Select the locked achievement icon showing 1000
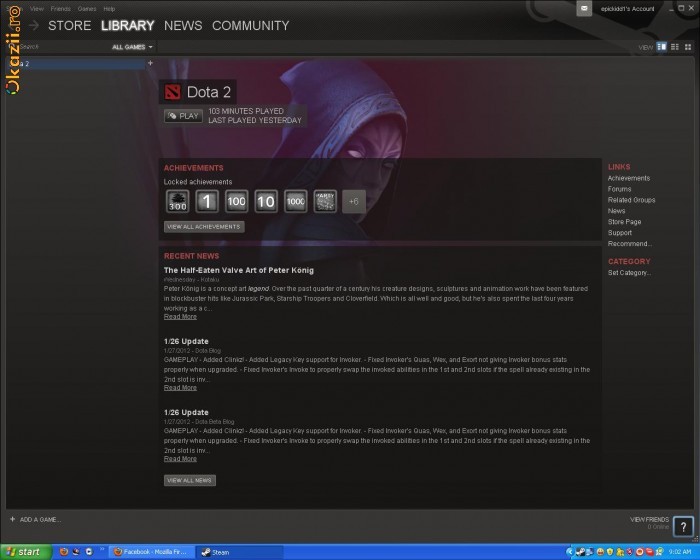Image resolution: width=700 pixels, height=560 pixels. pyautogui.click(x=296, y=201)
